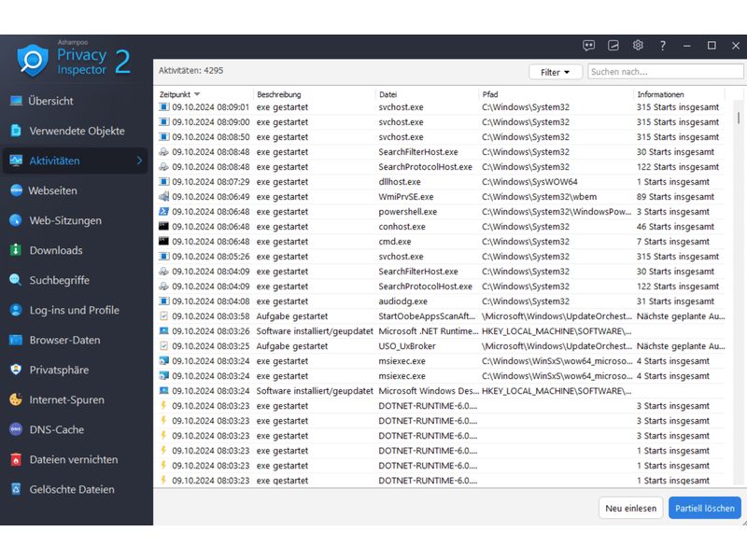Click icon of Microsoft .NET Runtime install row
The height and width of the screenshot is (560, 747).
tap(164, 331)
